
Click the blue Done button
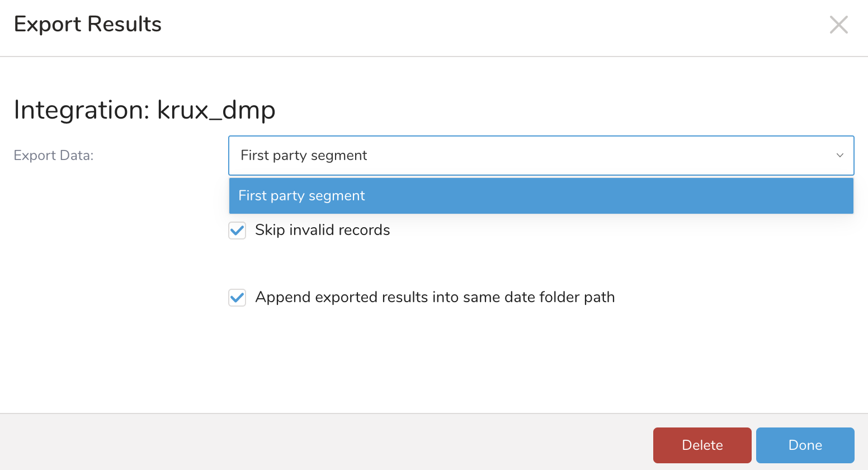coord(805,445)
